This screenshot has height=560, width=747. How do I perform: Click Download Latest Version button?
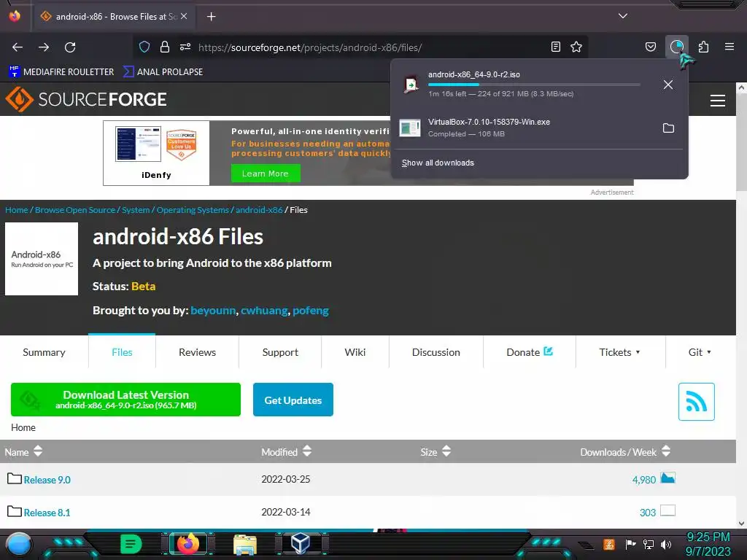(125, 400)
